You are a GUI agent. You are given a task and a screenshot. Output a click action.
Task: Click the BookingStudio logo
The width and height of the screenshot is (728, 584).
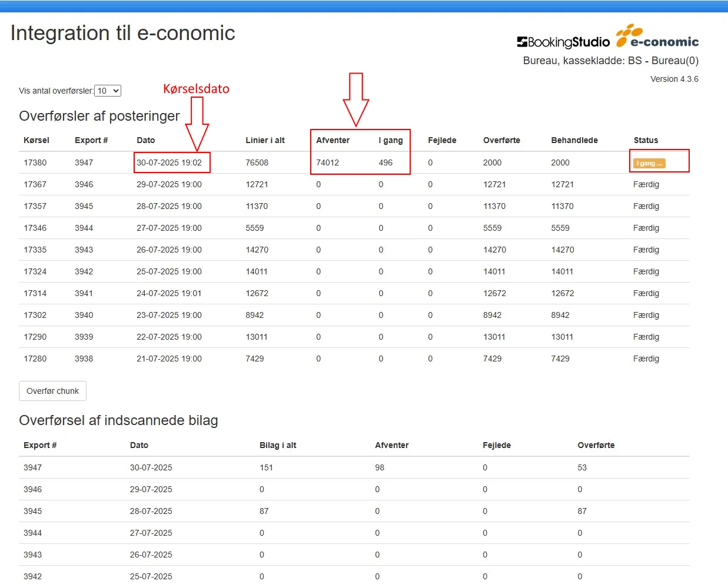click(x=563, y=42)
